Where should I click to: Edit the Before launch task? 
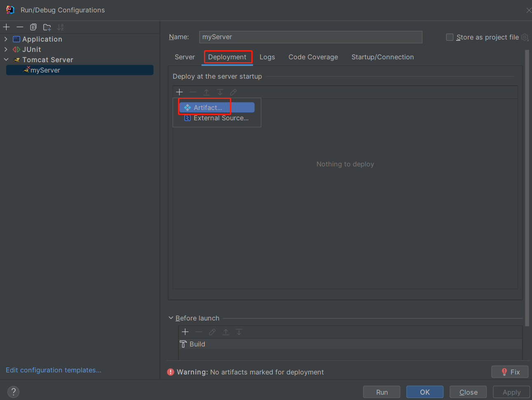[212, 332]
